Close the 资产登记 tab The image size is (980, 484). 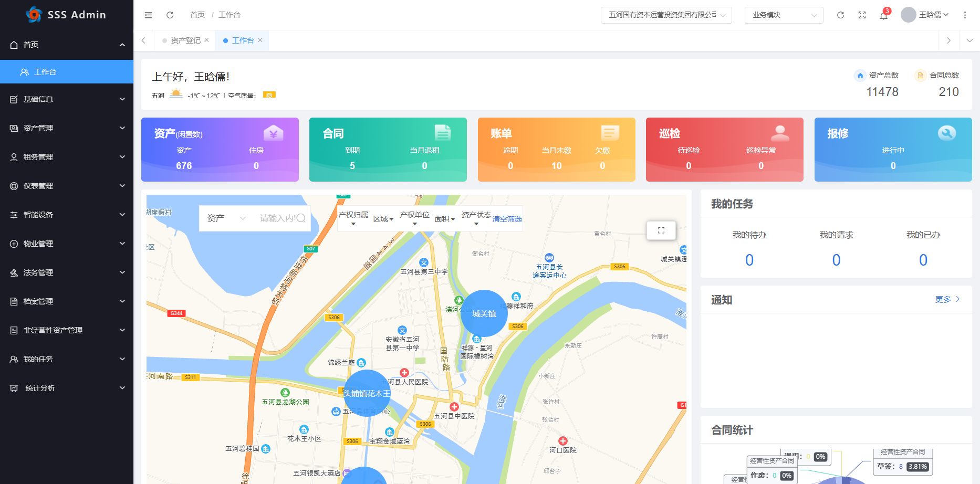coord(207,40)
